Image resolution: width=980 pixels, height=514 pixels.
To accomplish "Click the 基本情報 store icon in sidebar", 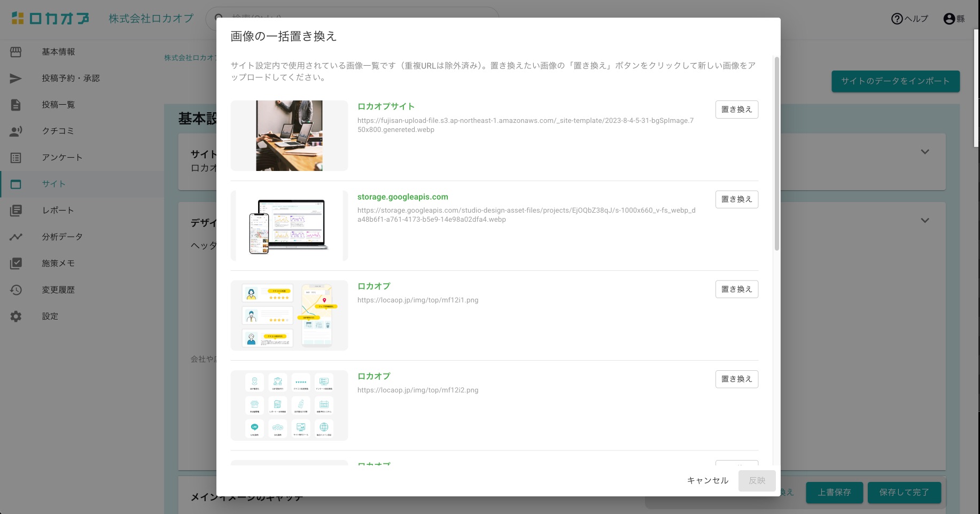I will (16, 52).
